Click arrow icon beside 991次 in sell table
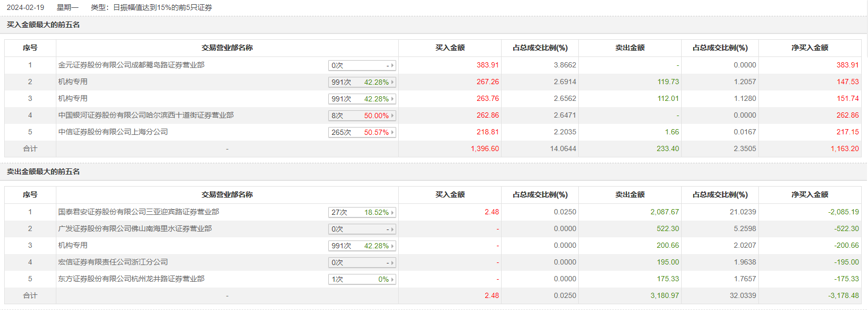This screenshot has width=868, height=310. click(x=393, y=246)
